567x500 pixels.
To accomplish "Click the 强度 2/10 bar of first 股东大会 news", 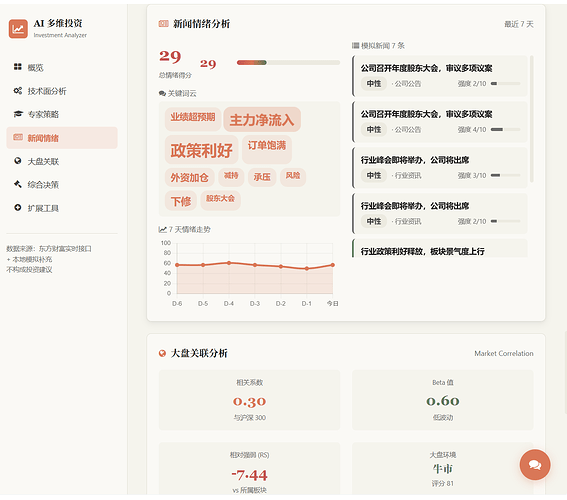I will [506, 84].
